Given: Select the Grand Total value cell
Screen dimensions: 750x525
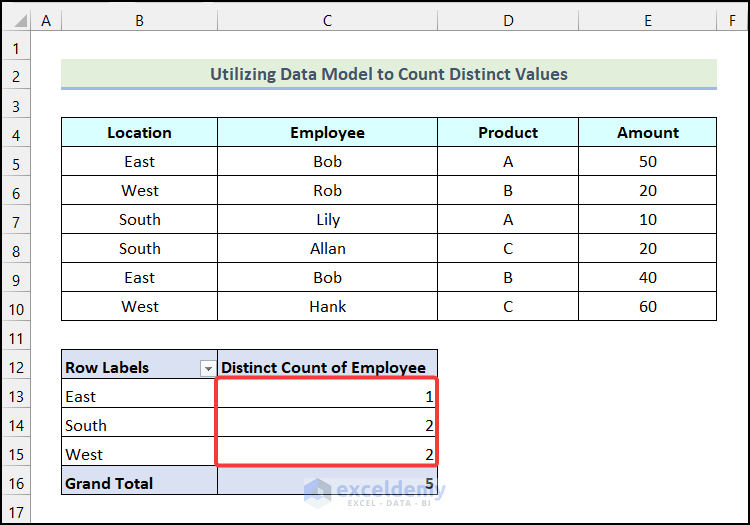Looking at the screenshot, I should [x=327, y=484].
